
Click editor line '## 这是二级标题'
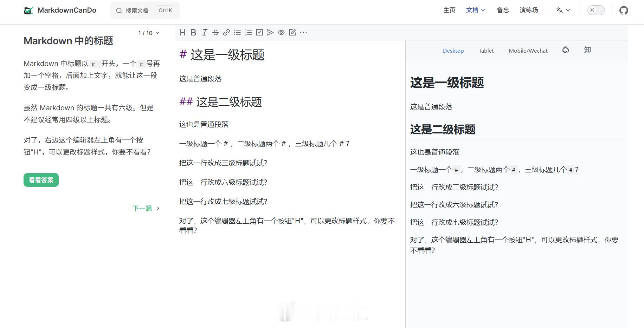[x=220, y=102]
